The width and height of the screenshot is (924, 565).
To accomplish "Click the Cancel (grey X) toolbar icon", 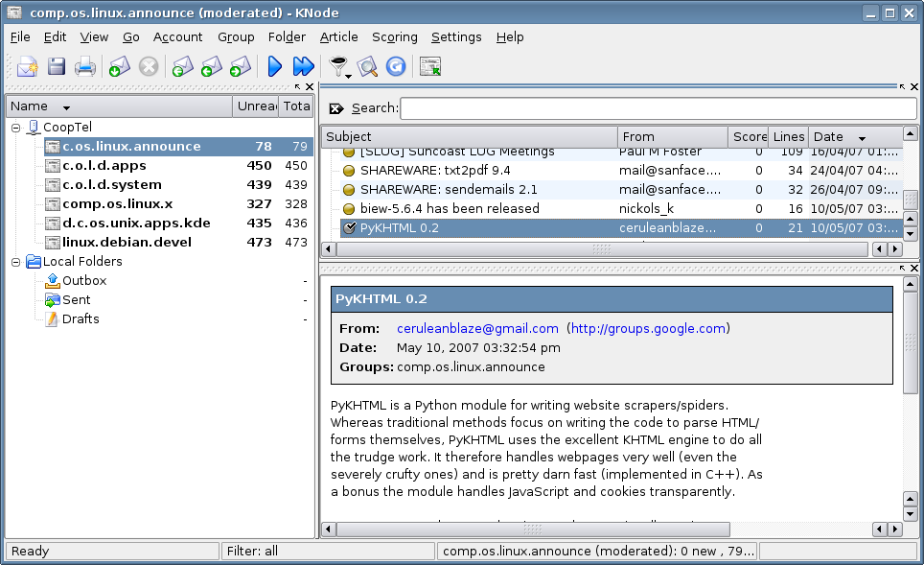I will click(148, 66).
